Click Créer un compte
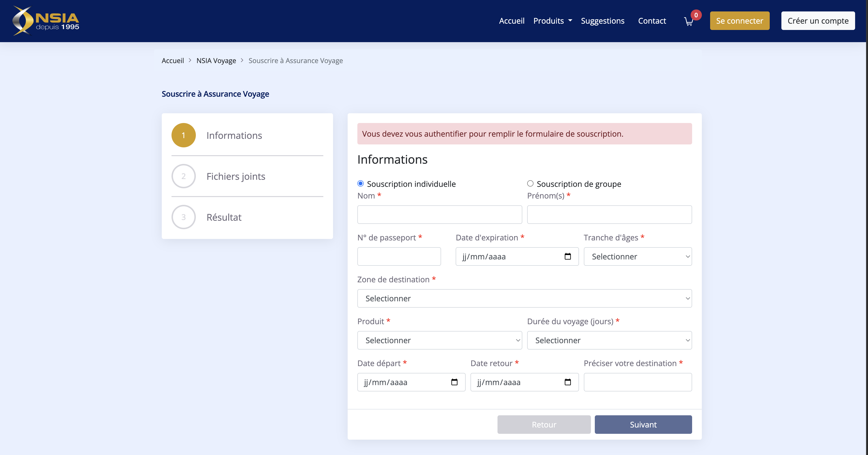 pyautogui.click(x=818, y=20)
